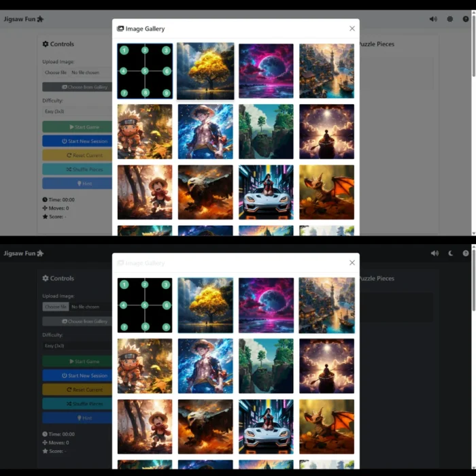Screen dimensions: 476x476
Task: Click 'Controls' heading in dark-theme window
Action: pyautogui.click(x=62, y=278)
